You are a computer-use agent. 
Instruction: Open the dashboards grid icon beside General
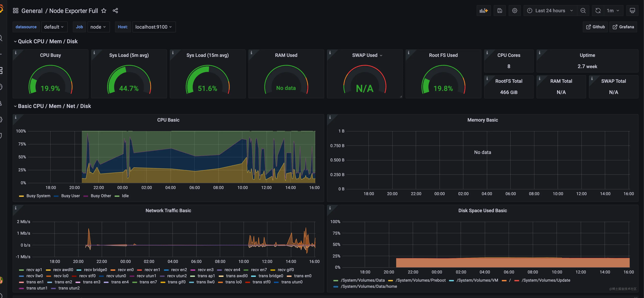tap(15, 11)
